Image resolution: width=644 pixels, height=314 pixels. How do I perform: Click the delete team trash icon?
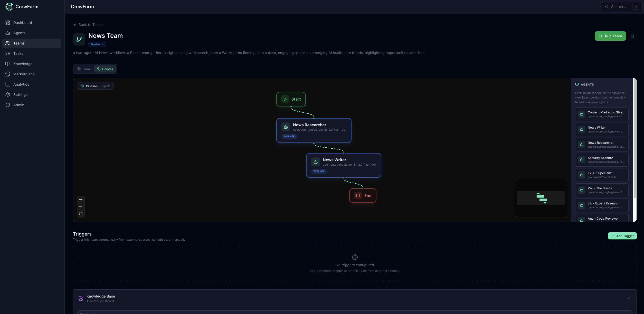pos(632,36)
